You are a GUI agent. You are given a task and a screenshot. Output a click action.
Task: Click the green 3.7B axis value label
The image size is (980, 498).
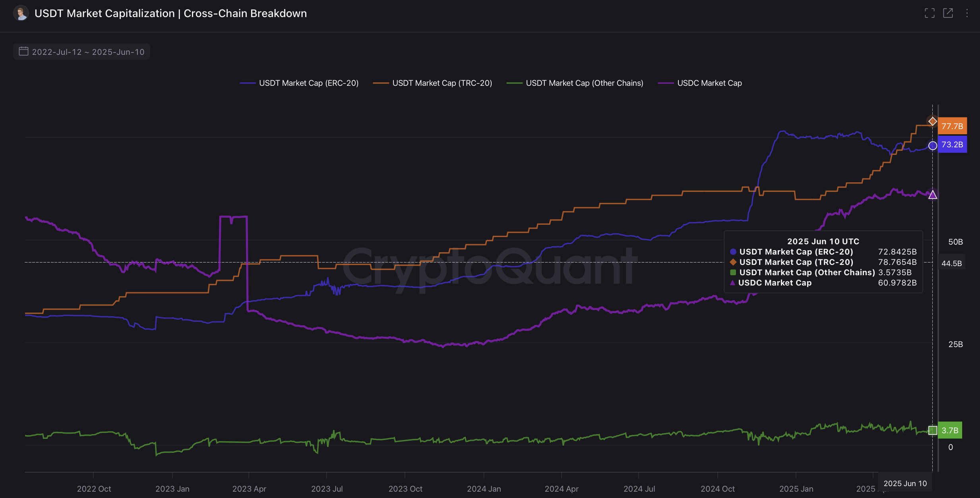pos(950,430)
